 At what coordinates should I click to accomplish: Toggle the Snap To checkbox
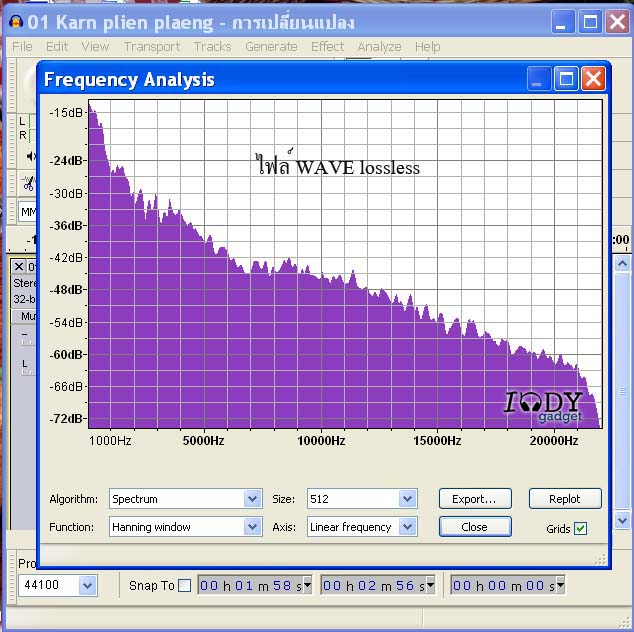click(184, 585)
